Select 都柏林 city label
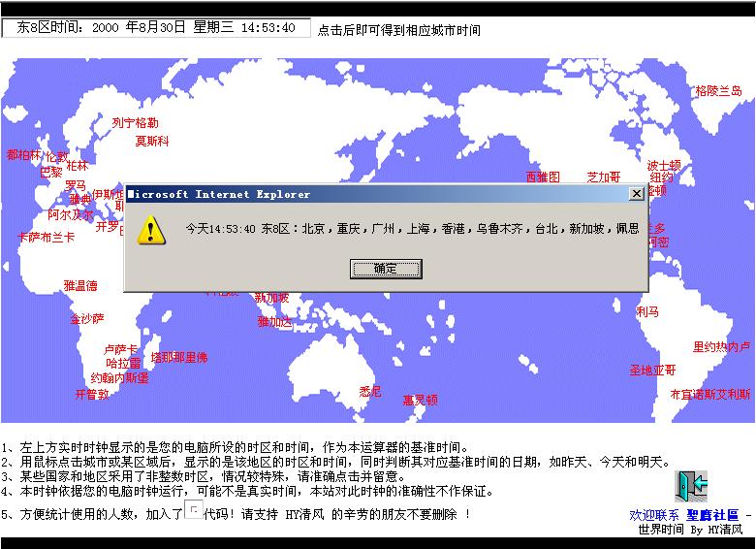 click(x=24, y=154)
